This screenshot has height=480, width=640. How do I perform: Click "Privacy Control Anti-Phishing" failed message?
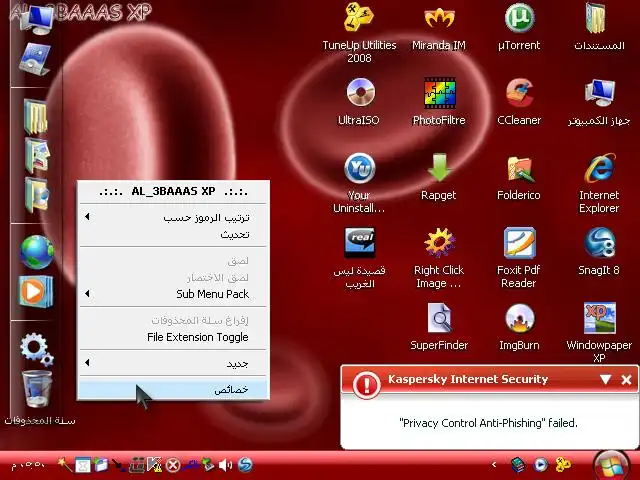click(488, 423)
